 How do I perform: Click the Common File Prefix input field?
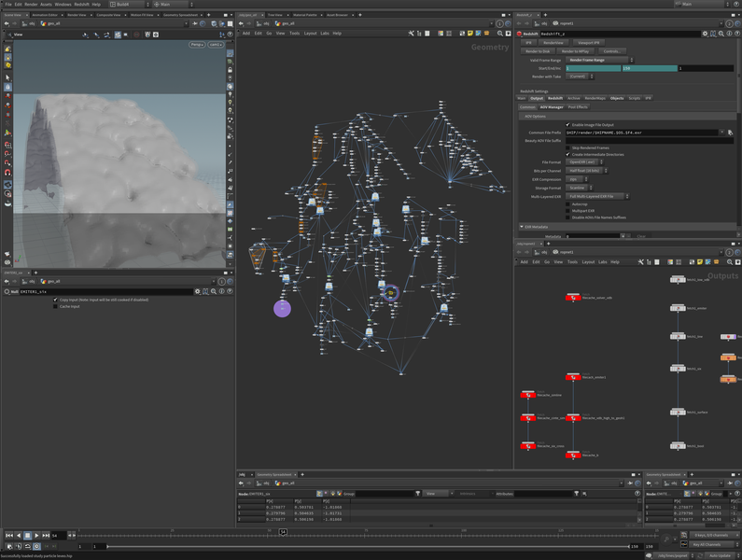point(642,133)
